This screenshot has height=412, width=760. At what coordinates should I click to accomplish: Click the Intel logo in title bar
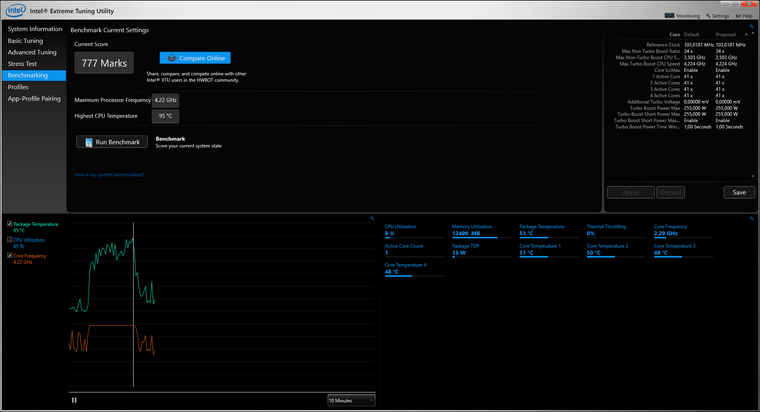coord(16,10)
